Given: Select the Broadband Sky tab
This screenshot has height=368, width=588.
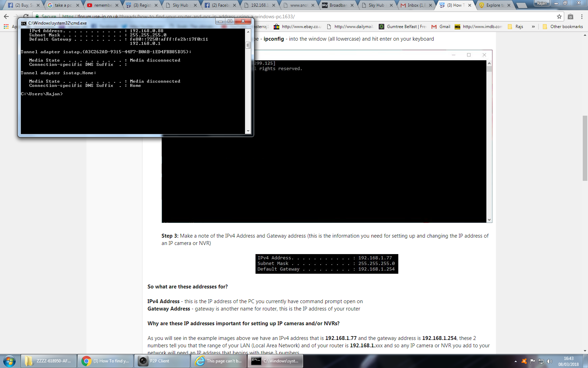Looking at the screenshot, I should 337,5.
